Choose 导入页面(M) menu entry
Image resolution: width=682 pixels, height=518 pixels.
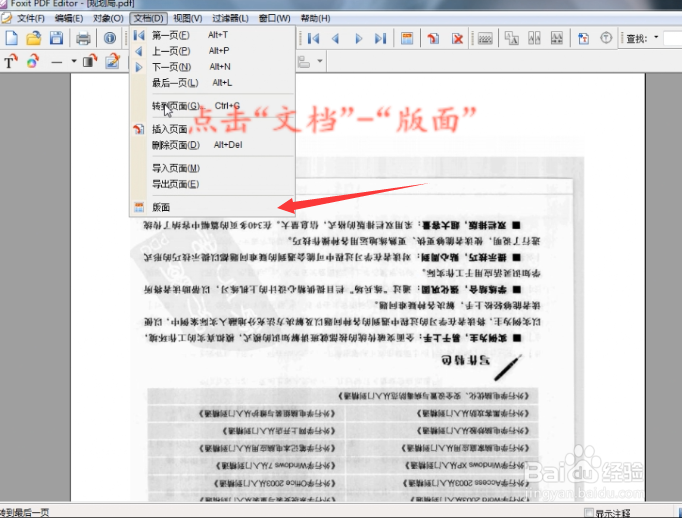[x=213, y=168]
